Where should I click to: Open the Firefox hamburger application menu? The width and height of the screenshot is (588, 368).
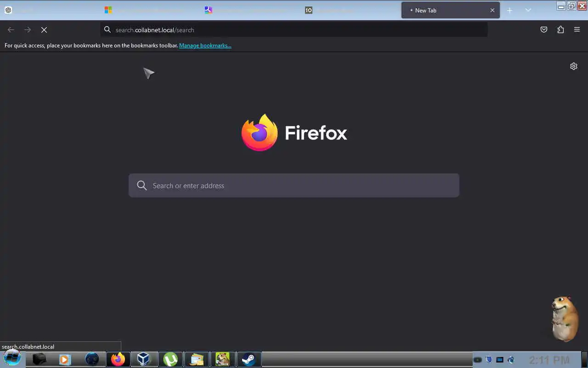click(577, 29)
